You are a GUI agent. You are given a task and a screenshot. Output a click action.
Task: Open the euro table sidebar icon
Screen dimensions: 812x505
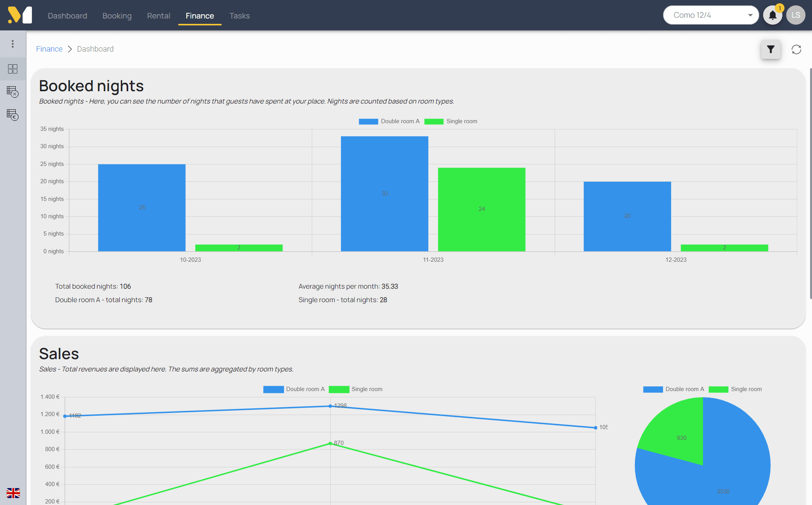tap(13, 115)
